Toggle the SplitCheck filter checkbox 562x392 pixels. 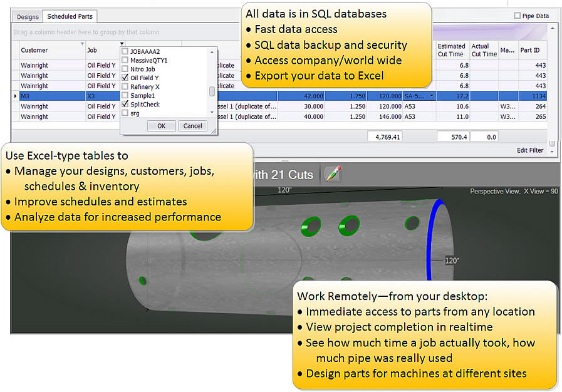[125, 104]
